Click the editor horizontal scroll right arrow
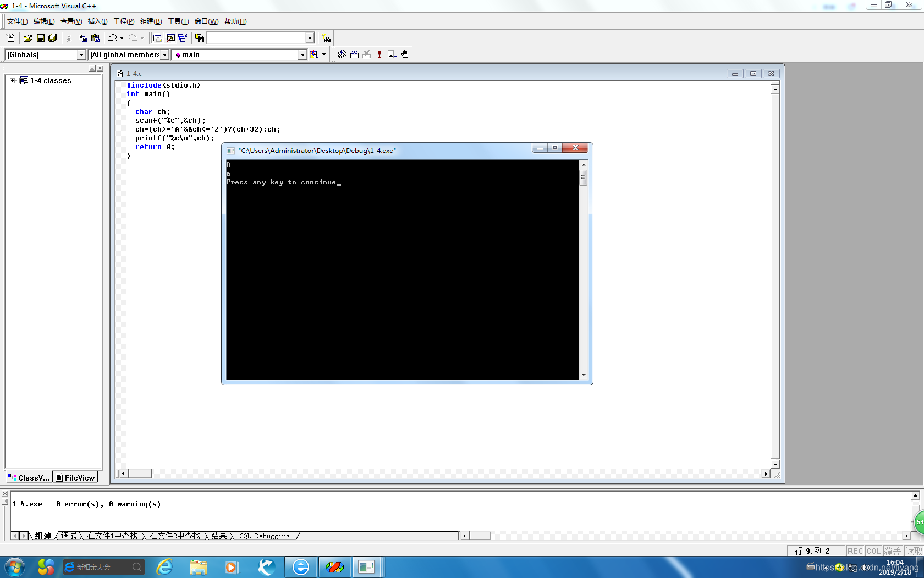 point(766,473)
